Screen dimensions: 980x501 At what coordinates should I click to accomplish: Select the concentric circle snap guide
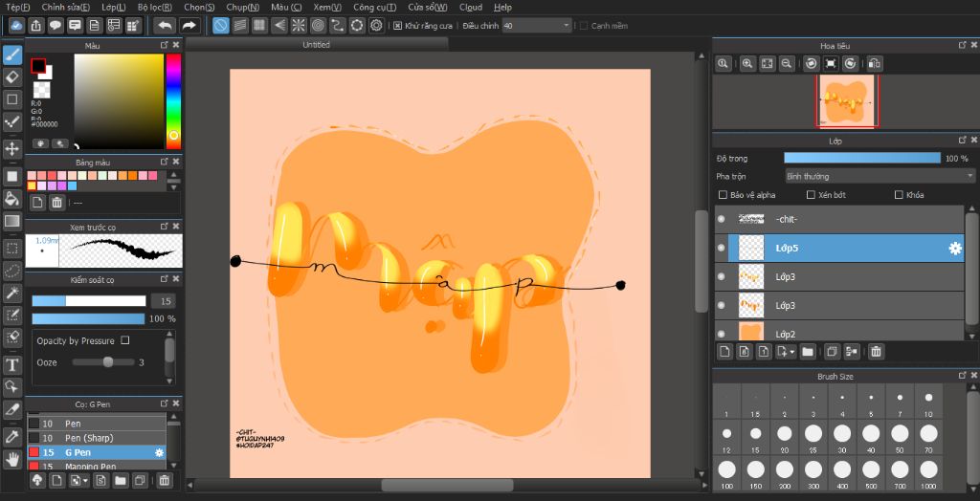coord(318,26)
